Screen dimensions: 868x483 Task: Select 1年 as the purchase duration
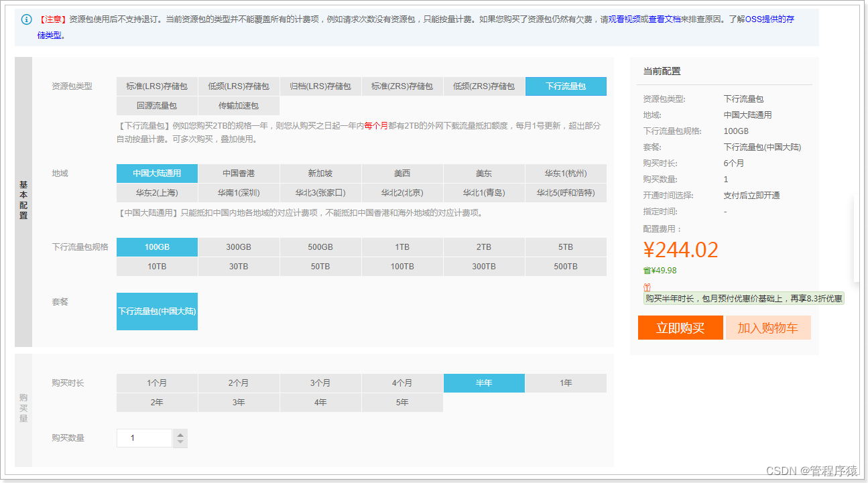click(x=566, y=383)
